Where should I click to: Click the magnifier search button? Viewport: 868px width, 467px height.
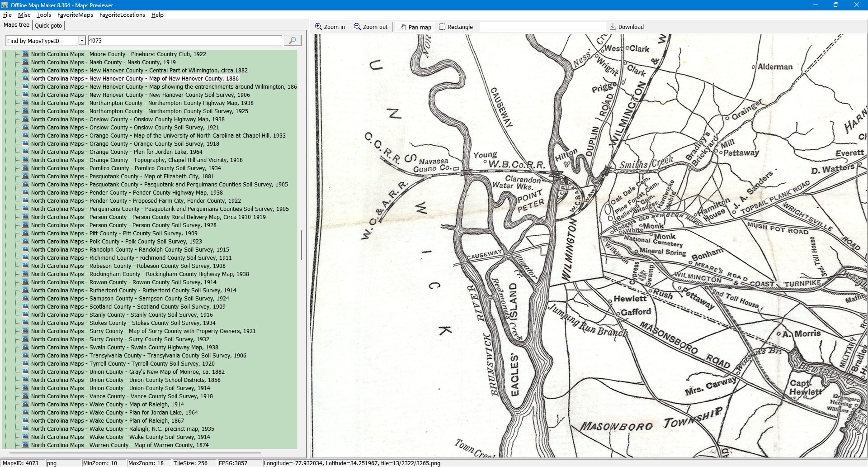coord(292,41)
